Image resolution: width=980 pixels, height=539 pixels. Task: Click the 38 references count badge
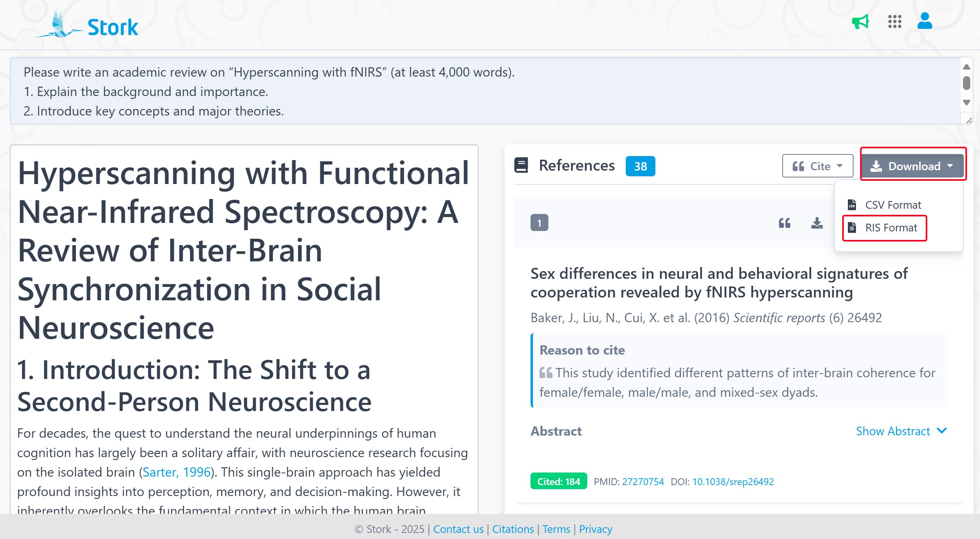(x=640, y=166)
